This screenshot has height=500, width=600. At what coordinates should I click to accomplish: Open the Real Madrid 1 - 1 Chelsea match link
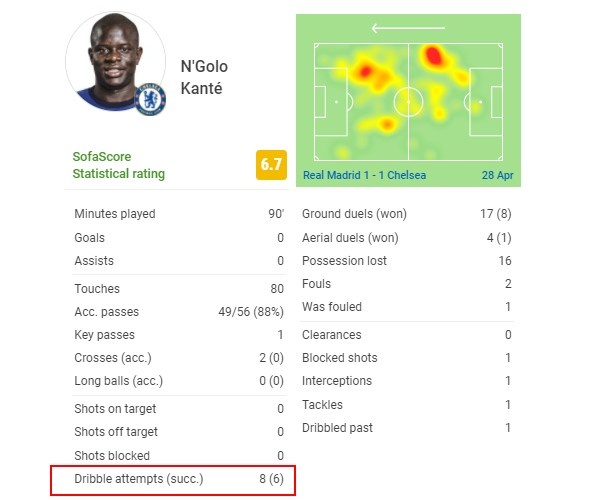[x=364, y=175]
